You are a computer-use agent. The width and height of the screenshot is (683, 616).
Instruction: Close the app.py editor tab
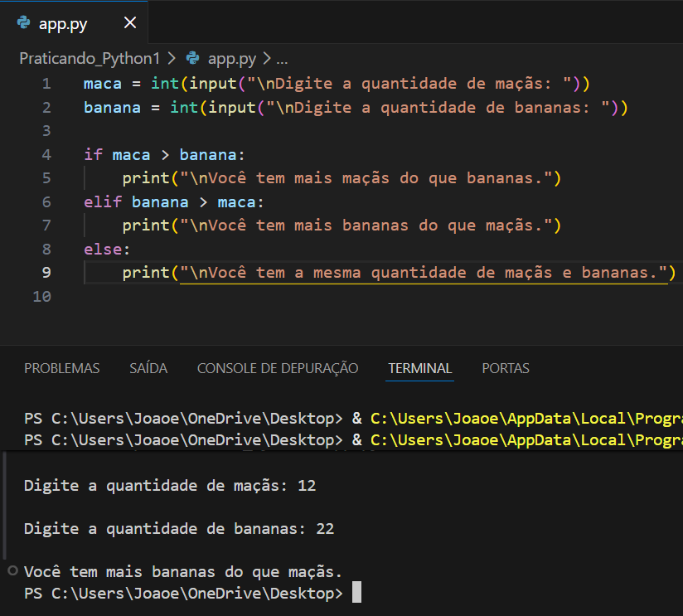[x=130, y=23]
